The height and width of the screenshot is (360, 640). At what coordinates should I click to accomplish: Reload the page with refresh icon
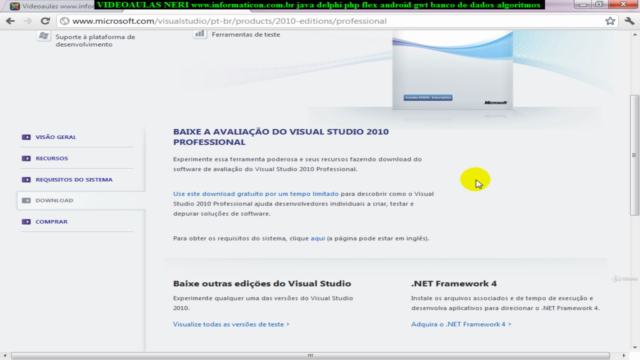pyautogui.click(x=45, y=21)
